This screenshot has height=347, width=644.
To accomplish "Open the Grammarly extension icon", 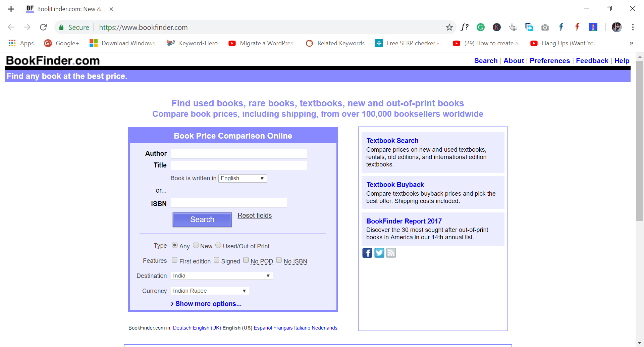I will tap(481, 27).
